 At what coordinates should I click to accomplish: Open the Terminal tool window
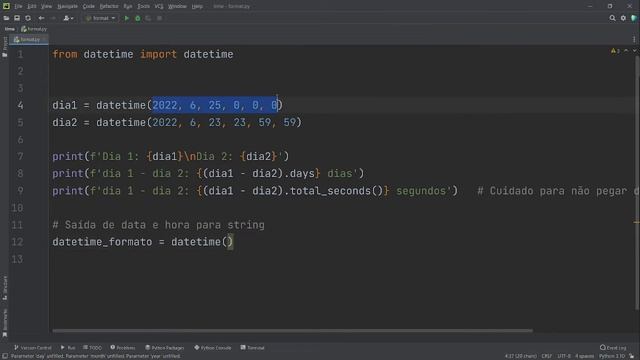[x=253, y=348]
